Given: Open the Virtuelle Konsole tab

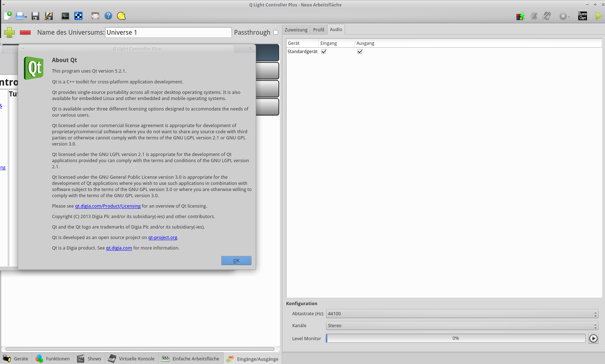Looking at the screenshot, I should click(131, 359).
